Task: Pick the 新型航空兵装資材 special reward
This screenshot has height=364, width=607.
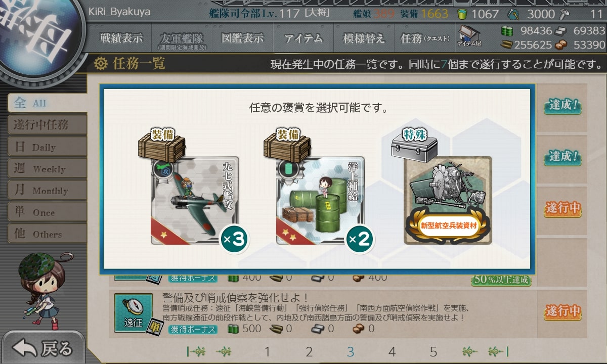Action: tap(448, 201)
